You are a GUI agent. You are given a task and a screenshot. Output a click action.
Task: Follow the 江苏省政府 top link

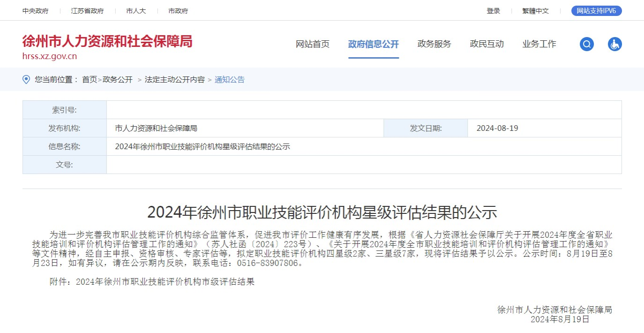(87, 11)
